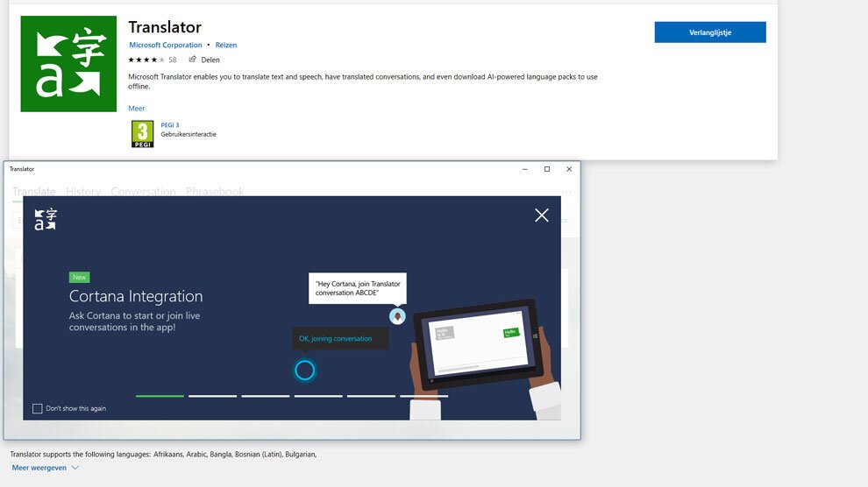Image resolution: width=868 pixels, height=487 pixels.
Task: Open the Conversation tab
Action: point(144,191)
